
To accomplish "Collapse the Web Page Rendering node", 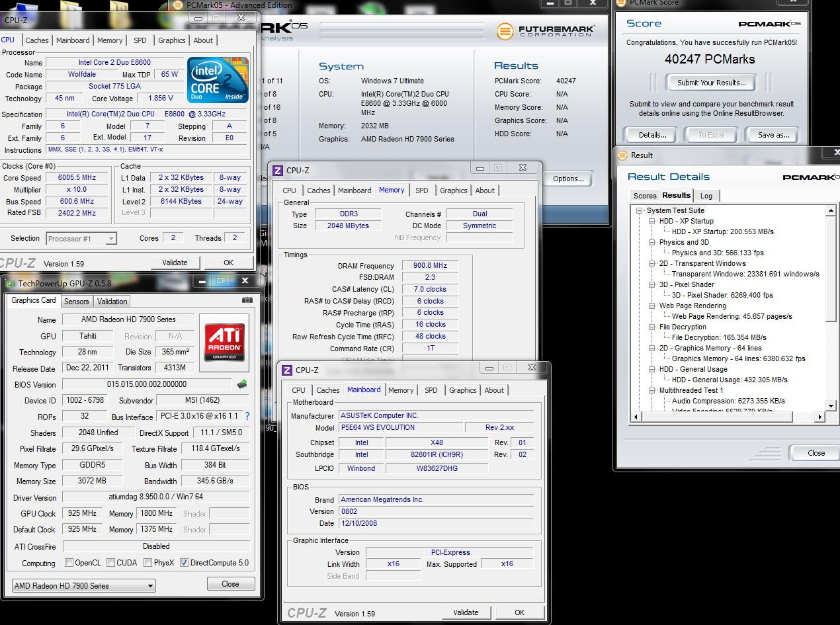I will [x=652, y=306].
